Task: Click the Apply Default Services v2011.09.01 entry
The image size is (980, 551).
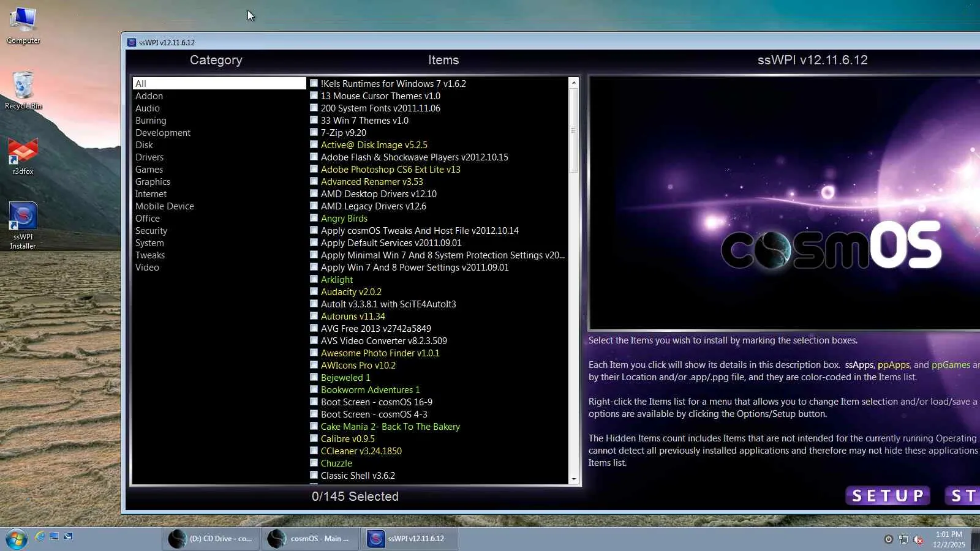Action: (391, 242)
